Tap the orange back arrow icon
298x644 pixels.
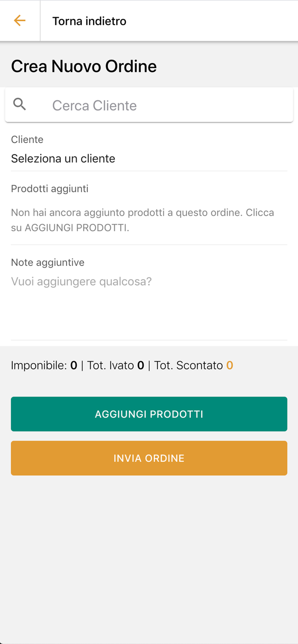coord(20,21)
